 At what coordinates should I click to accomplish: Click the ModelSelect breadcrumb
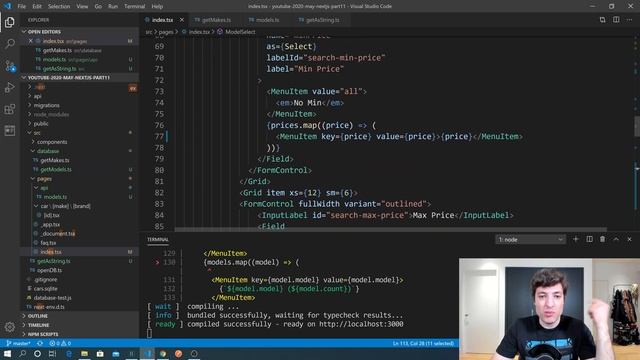click(240, 32)
